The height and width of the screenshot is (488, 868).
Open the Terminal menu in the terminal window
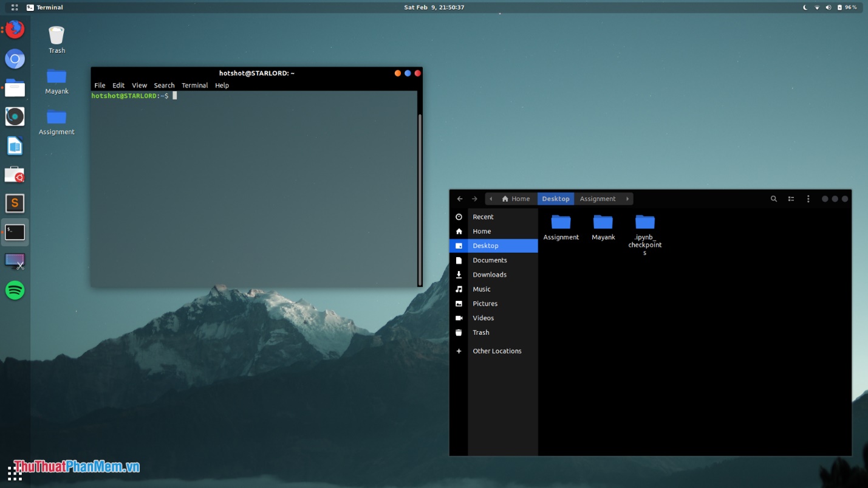[194, 85]
